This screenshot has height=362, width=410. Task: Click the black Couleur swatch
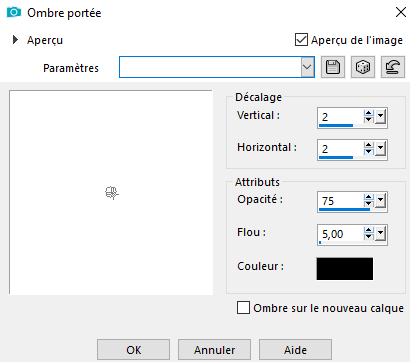click(x=345, y=269)
